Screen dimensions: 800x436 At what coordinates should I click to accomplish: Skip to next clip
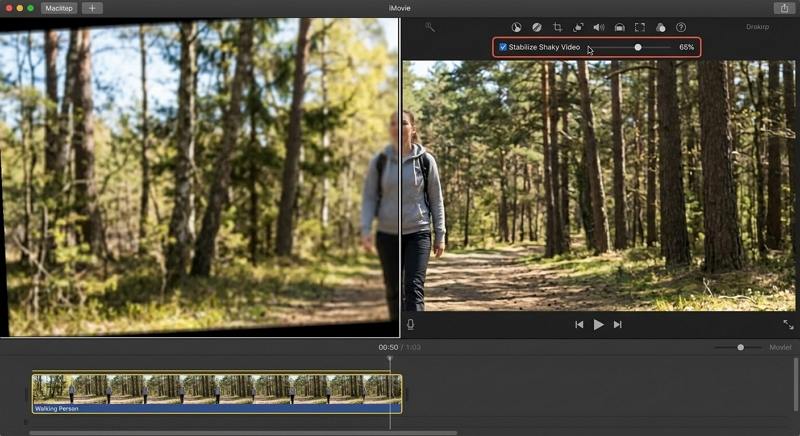(x=618, y=324)
